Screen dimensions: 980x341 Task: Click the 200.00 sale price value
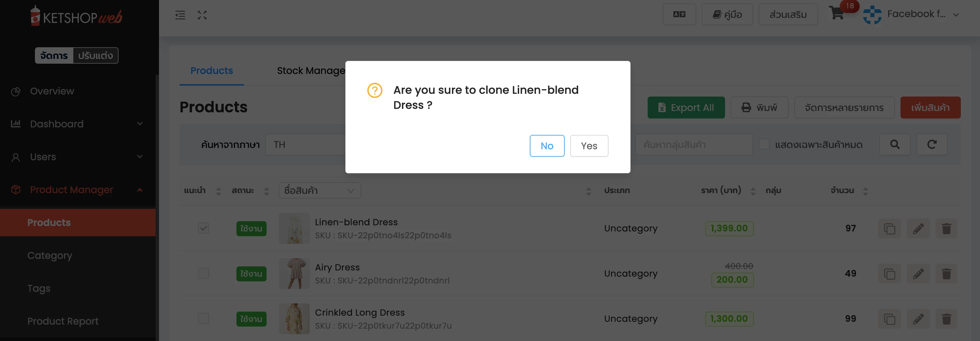pyautogui.click(x=732, y=280)
